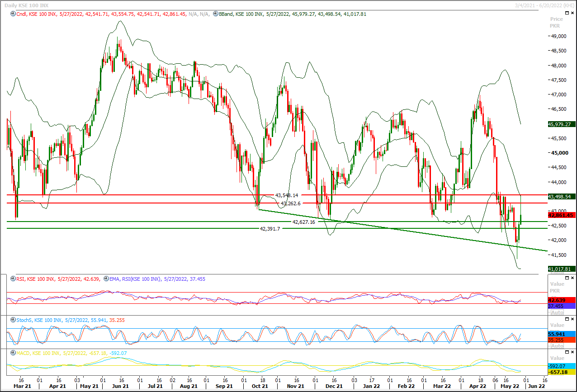The height and width of the screenshot is (392, 577).
Task: Maximize the MACD indicator pane
Action: [567, 352]
